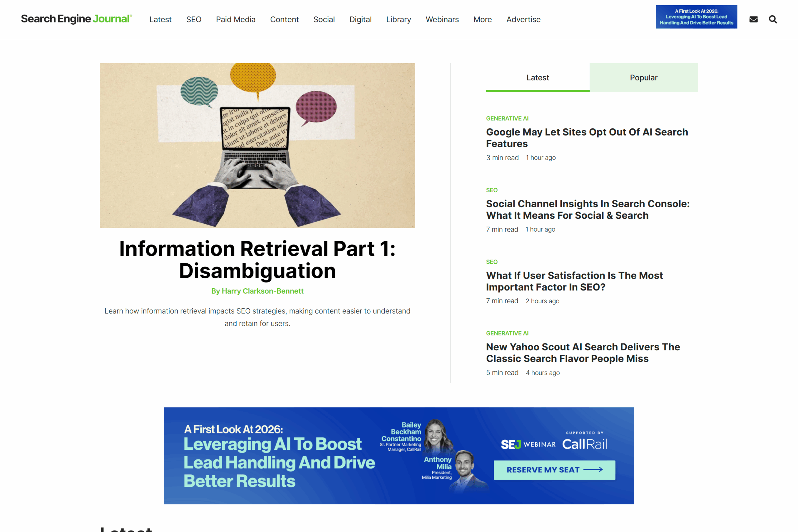Image resolution: width=798 pixels, height=532 pixels.
Task: Open the Yahoo Scout AI Search article
Action: 583,352
